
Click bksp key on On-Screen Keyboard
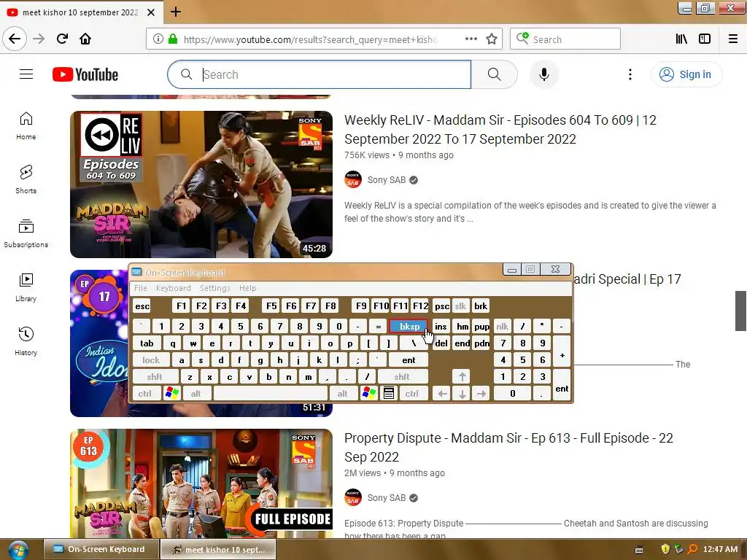(409, 326)
